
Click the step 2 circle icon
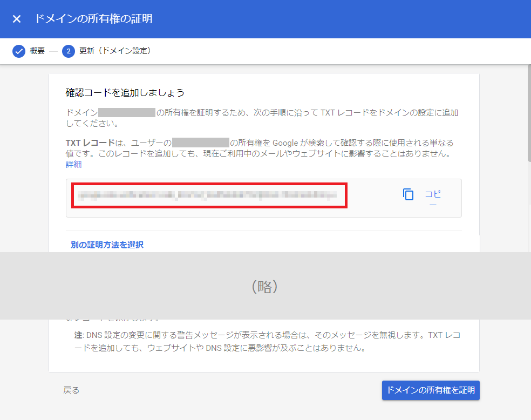point(69,51)
